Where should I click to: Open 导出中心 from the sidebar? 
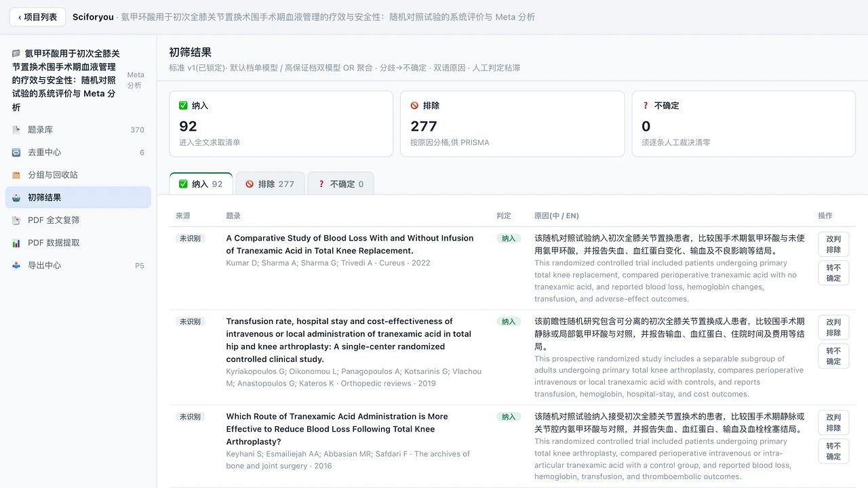(78, 266)
